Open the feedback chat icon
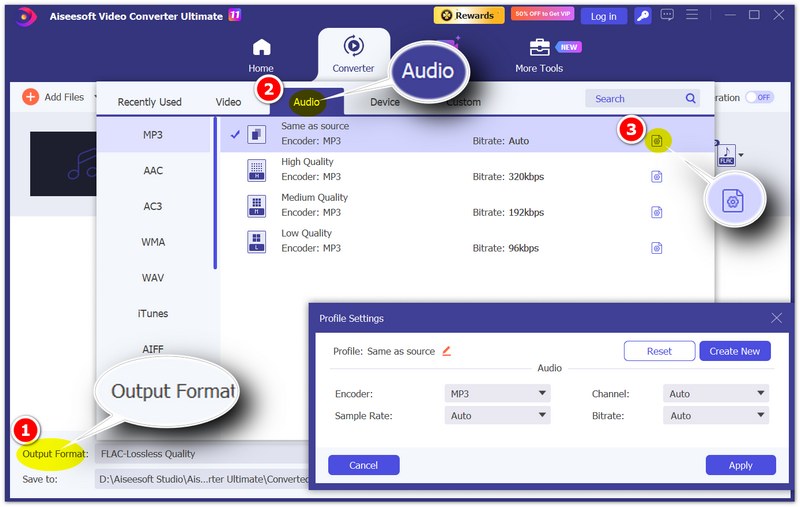 pyautogui.click(x=667, y=15)
